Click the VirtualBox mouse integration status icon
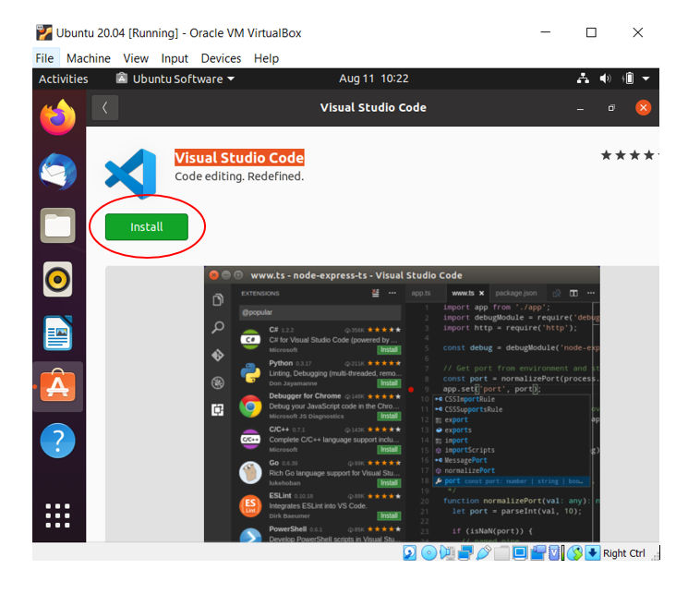 575,553
